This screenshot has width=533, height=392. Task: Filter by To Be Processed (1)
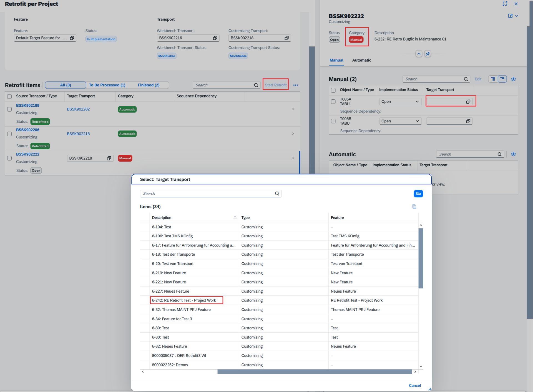click(107, 85)
